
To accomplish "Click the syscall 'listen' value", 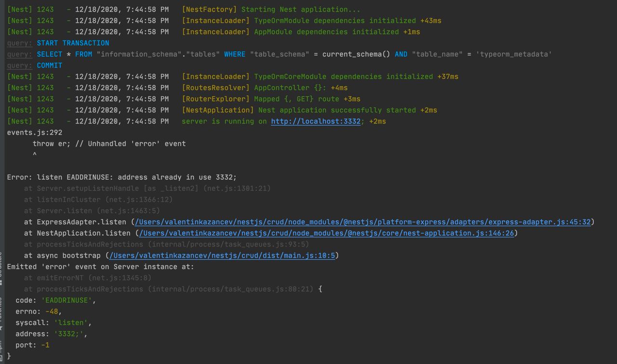I will tap(72, 323).
